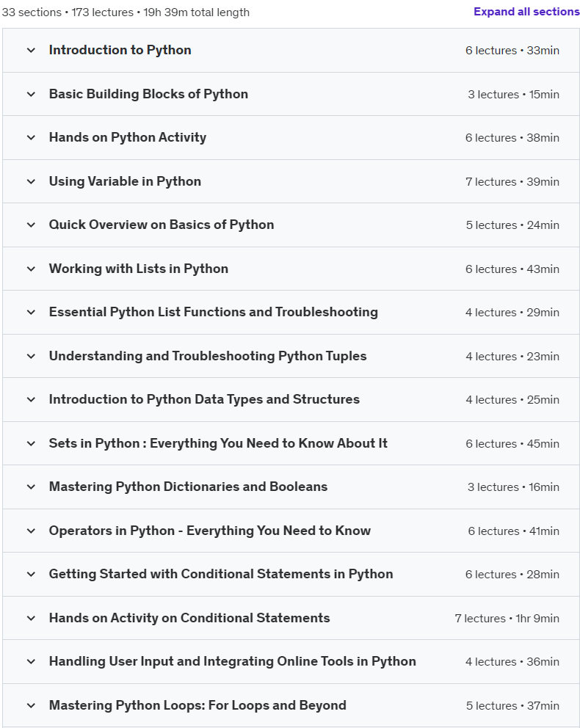
Task: Click '6 lectures • 43min' text
Action: 512,269
